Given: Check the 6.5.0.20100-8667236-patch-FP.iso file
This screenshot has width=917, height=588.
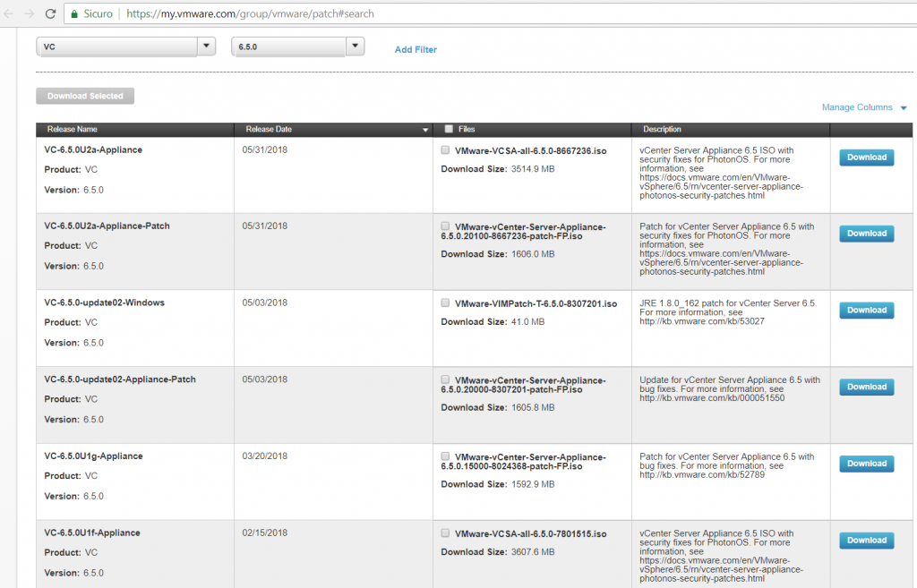Looking at the screenshot, I should coord(446,226).
